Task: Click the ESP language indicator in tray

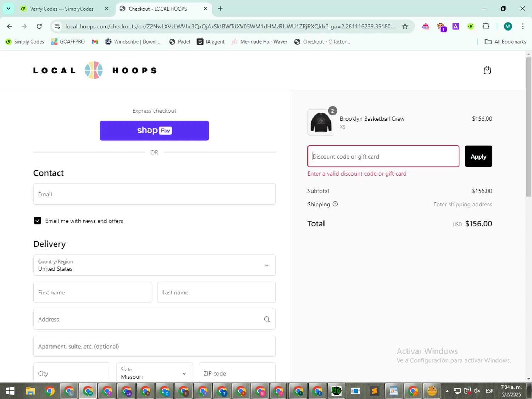Action: pyautogui.click(x=489, y=391)
